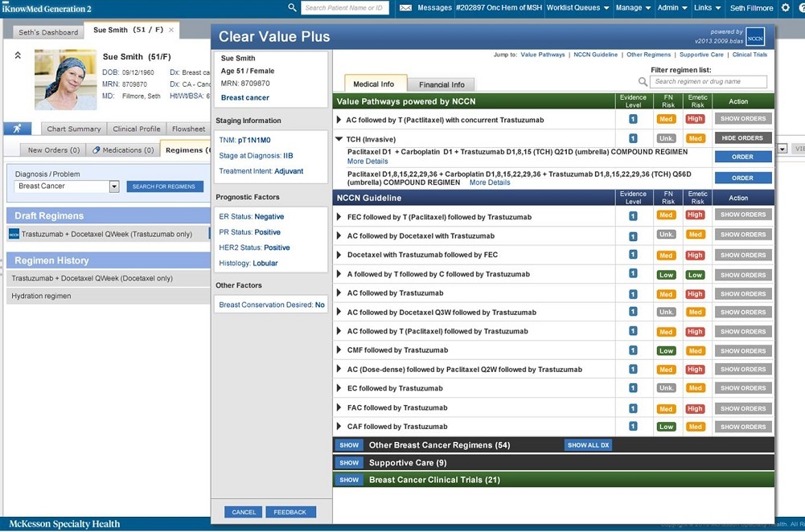This screenshot has height=532, width=805.
Task: Click the filter regimen magnifier icon
Action: 643,82
